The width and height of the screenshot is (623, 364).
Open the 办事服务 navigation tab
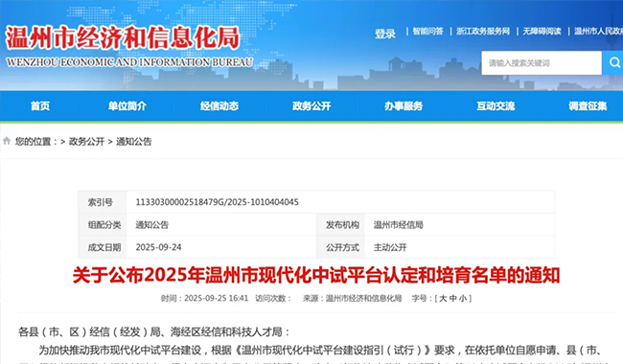(404, 106)
